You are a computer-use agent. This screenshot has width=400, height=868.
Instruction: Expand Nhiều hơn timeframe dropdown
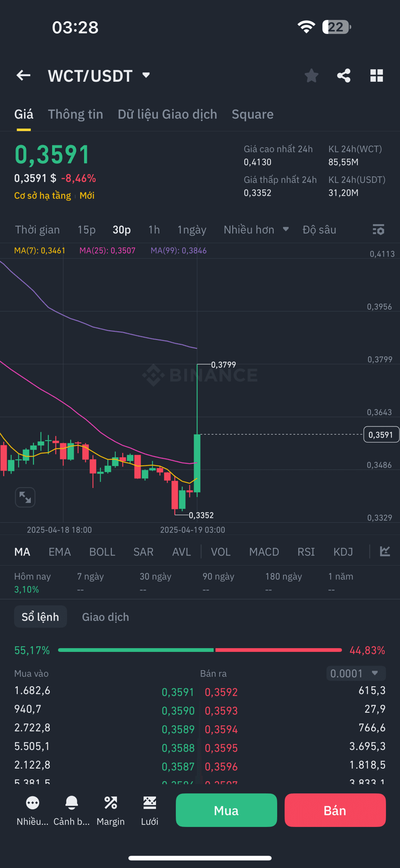click(x=256, y=230)
